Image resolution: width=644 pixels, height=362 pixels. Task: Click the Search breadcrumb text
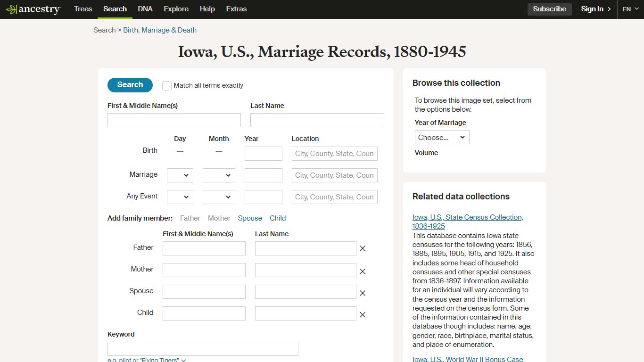[x=104, y=30]
